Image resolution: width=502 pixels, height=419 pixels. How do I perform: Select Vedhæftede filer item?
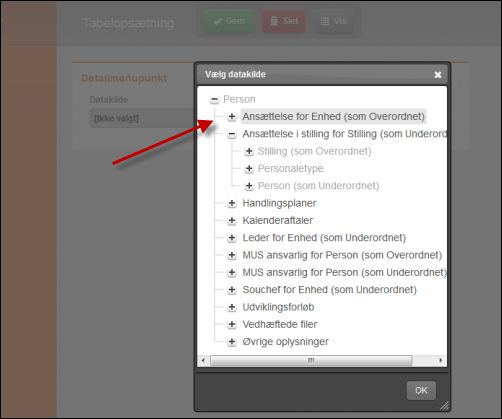(x=280, y=325)
